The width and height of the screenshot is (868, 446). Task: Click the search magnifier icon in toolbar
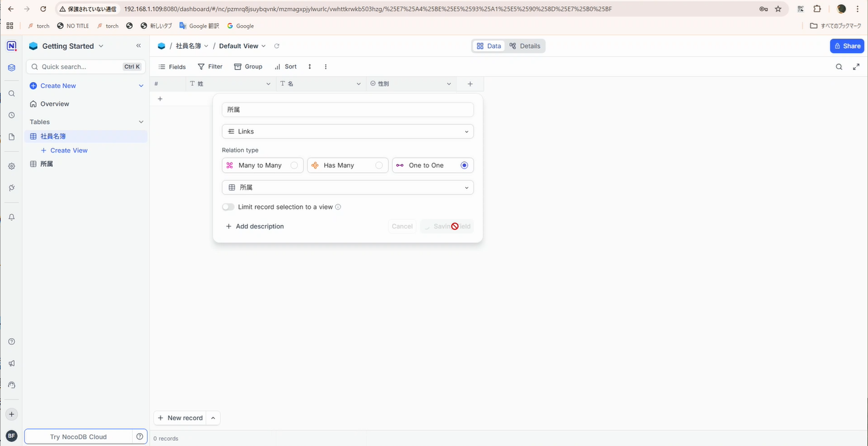coord(839,66)
